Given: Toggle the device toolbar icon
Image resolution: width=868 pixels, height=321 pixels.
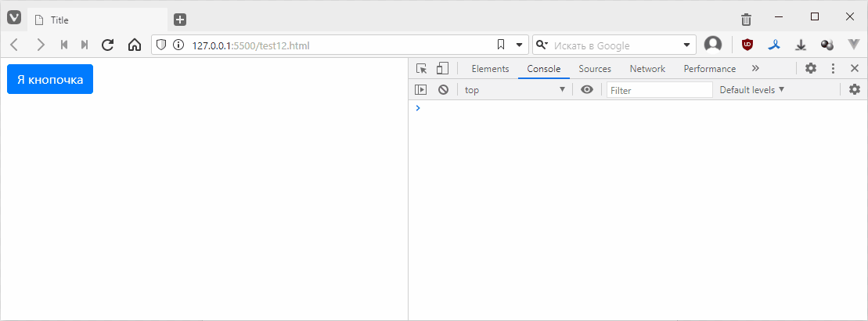Looking at the screenshot, I should (442, 69).
